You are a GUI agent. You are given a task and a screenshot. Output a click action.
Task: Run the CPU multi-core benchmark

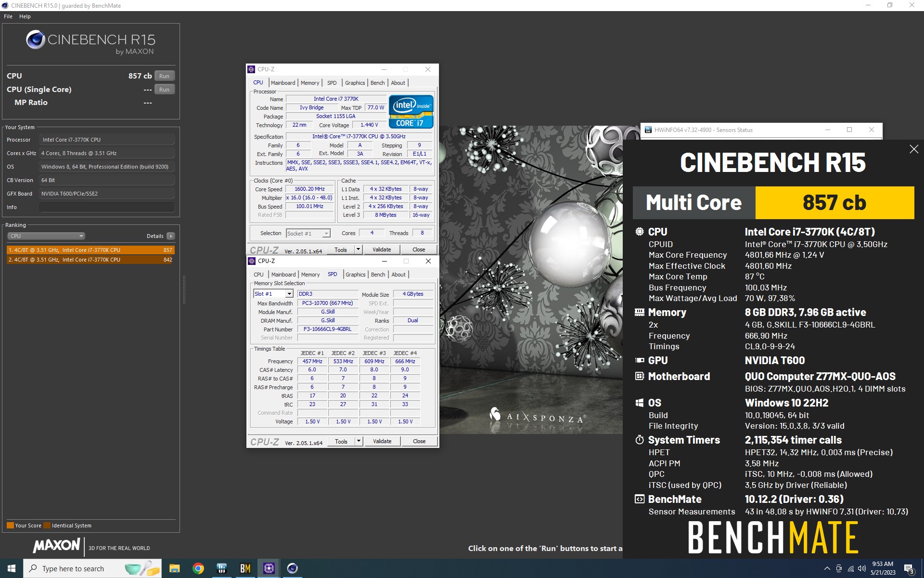point(164,76)
